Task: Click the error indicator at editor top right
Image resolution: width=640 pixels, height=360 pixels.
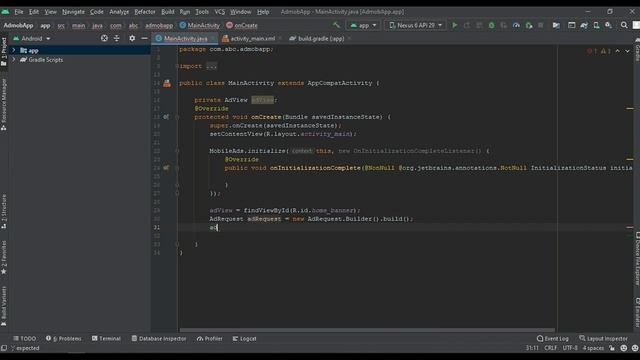Action: pyautogui.click(x=591, y=51)
